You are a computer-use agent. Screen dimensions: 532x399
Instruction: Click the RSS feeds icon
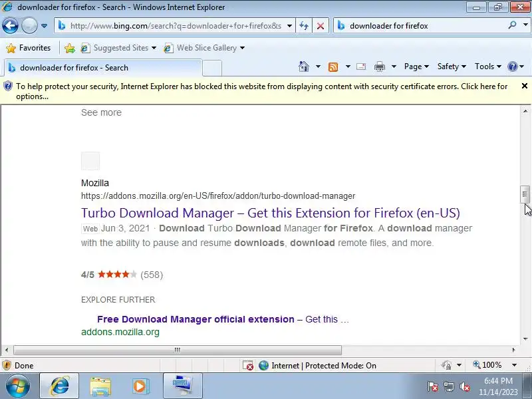[x=333, y=67]
